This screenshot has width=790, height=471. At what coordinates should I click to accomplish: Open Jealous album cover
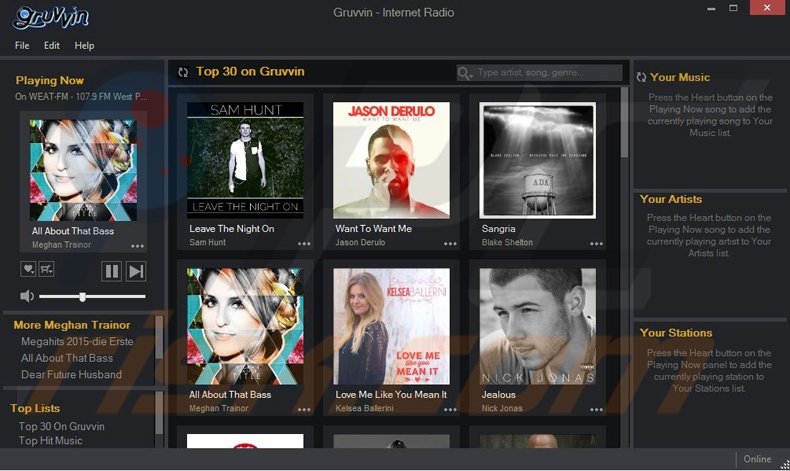point(538,326)
